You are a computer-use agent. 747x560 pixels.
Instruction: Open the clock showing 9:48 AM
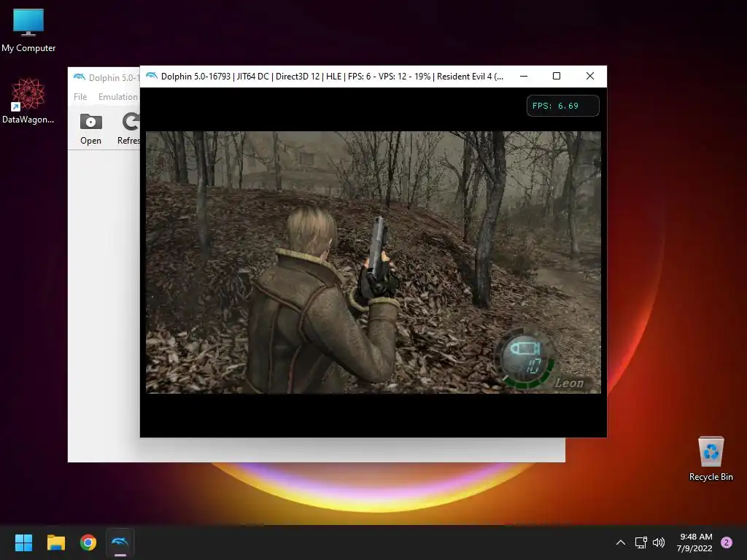(x=694, y=542)
